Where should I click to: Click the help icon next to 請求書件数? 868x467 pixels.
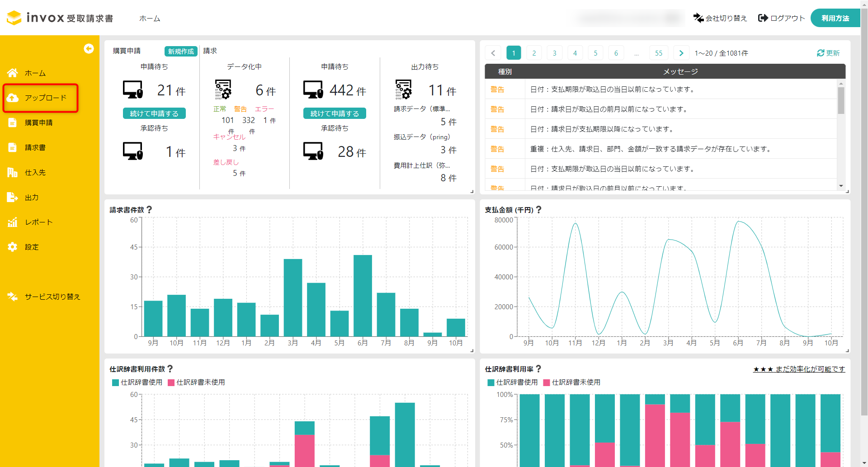tap(149, 210)
